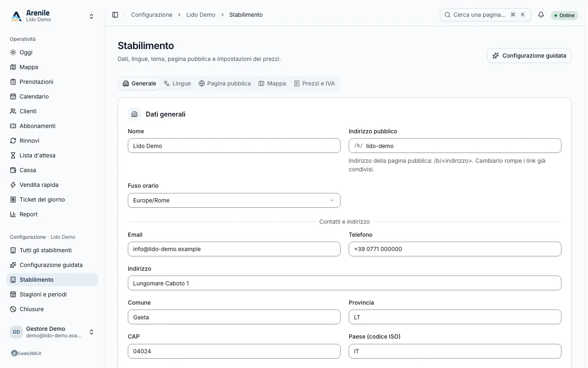588x368 pixels.
Task: Open Tutti gli stabilimenti
Action: 52,250
